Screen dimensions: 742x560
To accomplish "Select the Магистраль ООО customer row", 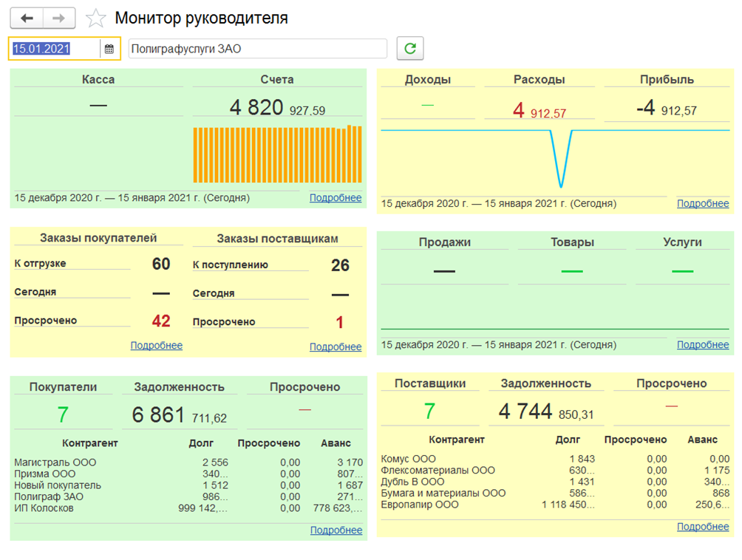I will click(55, 462).
